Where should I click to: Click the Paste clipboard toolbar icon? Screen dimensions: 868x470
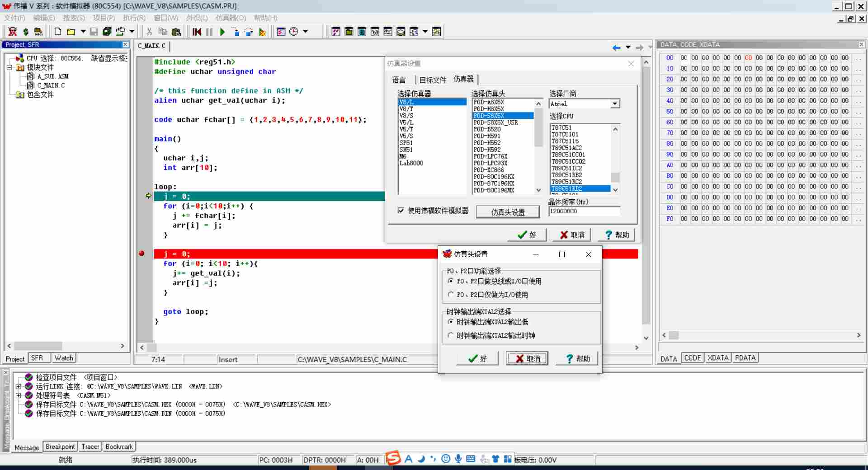[x=176, y=32]
